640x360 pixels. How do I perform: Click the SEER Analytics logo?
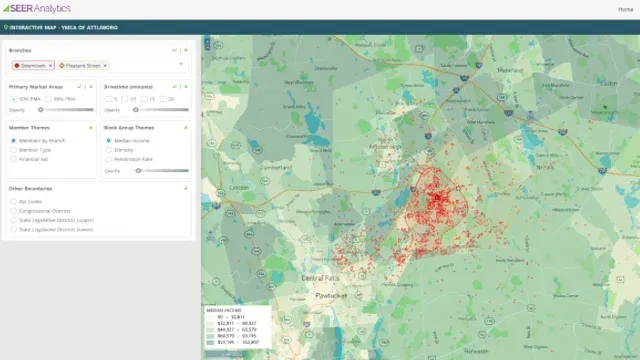[x=37, y=8]
